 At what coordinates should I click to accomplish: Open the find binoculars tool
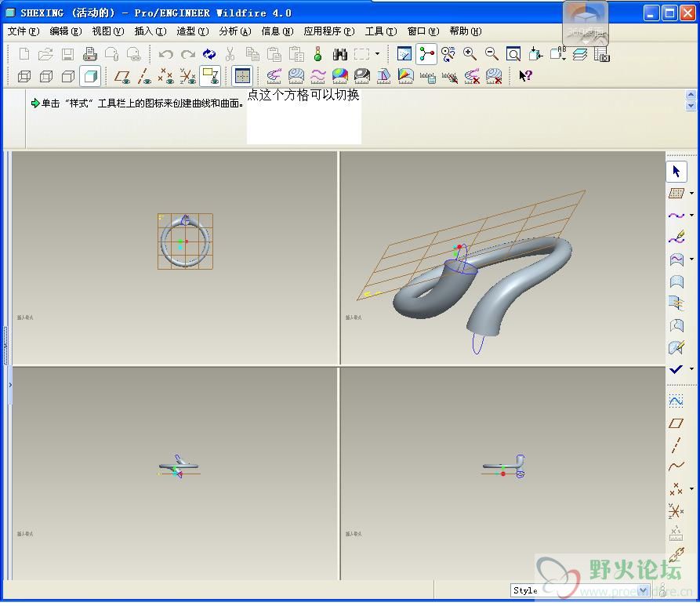(x=340, y=54)
